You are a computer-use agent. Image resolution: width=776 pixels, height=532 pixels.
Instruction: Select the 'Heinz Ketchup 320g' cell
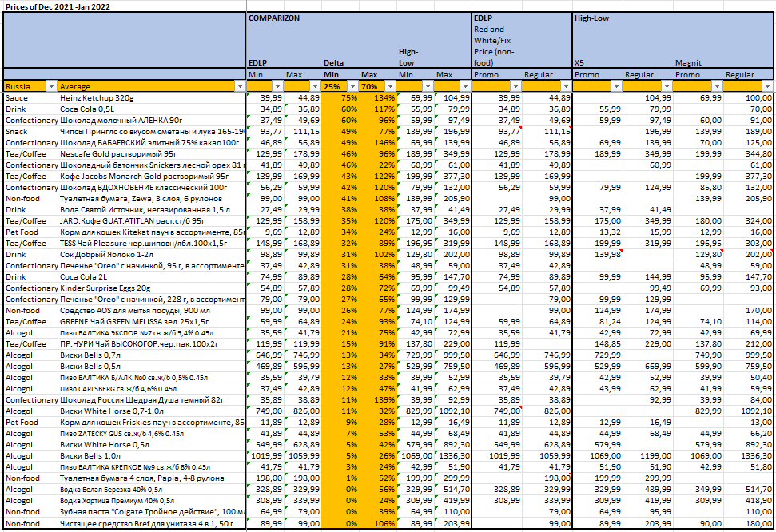click(152, 98)
